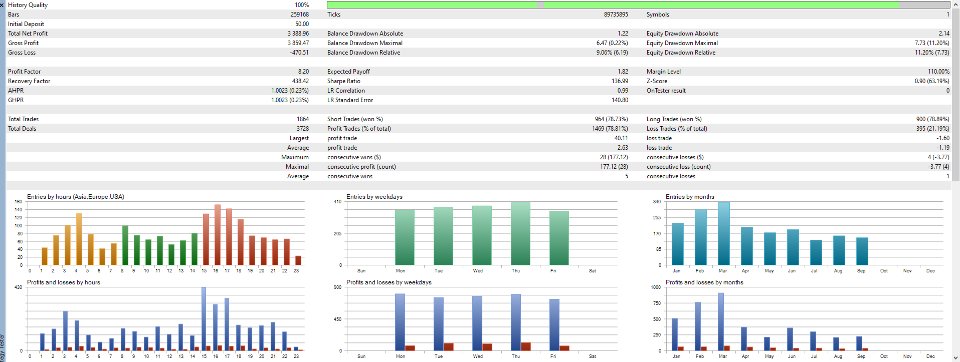Click hour 15 blue bar in Profits by hours
The image size is (960, 362).
coord(204,319)
